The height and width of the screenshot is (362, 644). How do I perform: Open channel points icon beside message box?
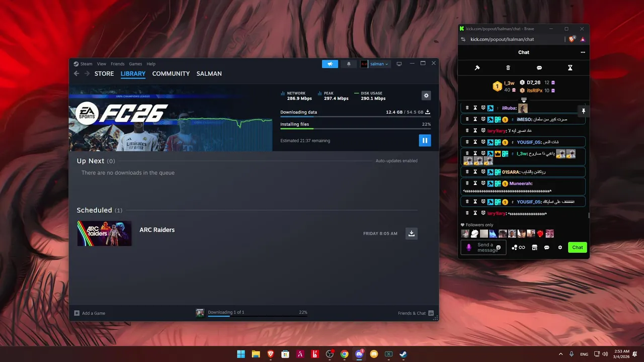pos(518,247)
